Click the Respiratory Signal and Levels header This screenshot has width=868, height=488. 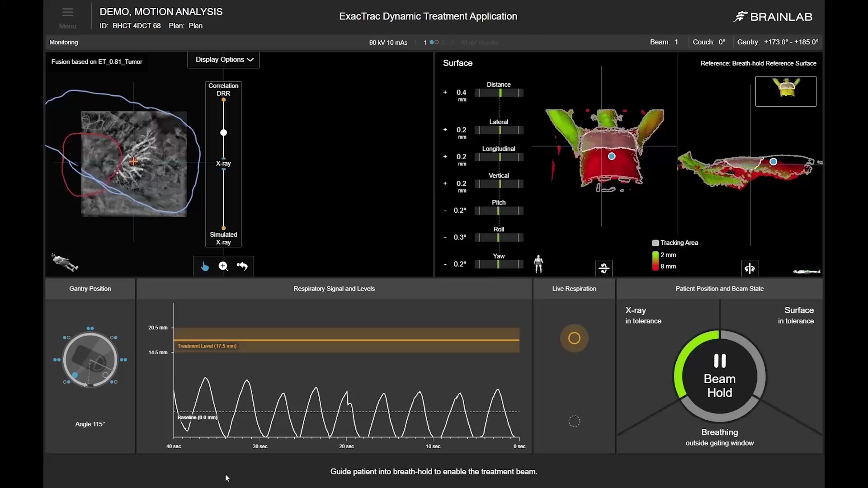click(334, 289)
